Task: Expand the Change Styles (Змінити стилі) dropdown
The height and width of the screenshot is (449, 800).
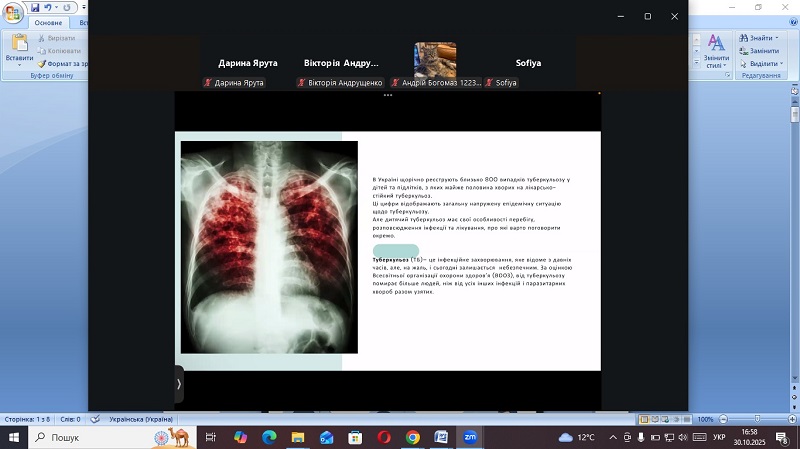Action: 716,60
